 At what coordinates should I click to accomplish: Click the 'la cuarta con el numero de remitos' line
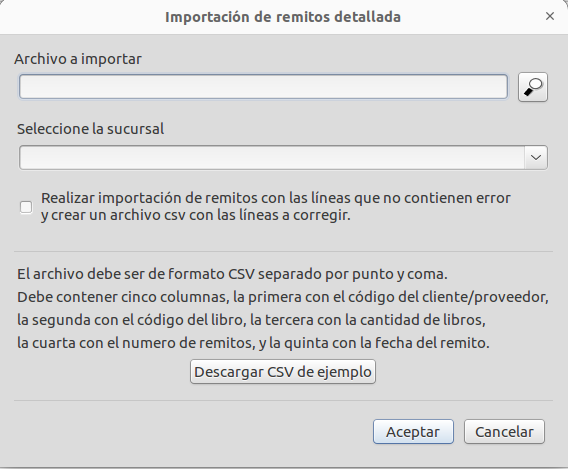pyautogui.click(x=253, y=343)
